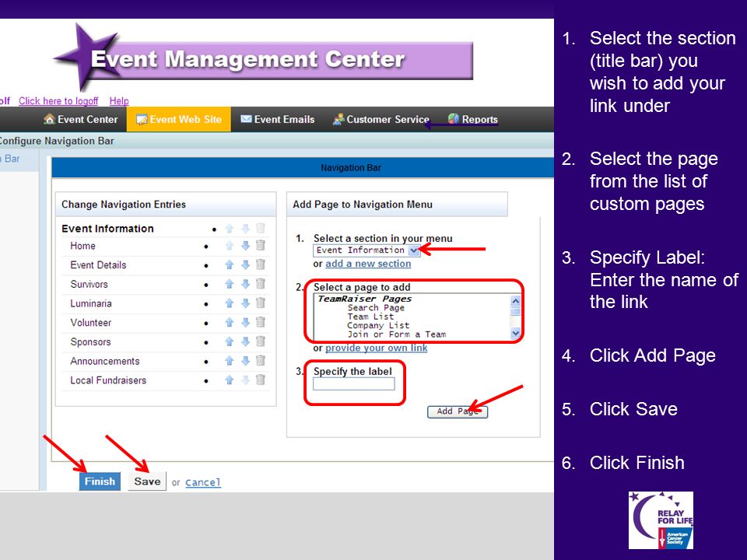Click page list scroll down arrow
This screenshot has height=560, width=747.
(515, 334)
